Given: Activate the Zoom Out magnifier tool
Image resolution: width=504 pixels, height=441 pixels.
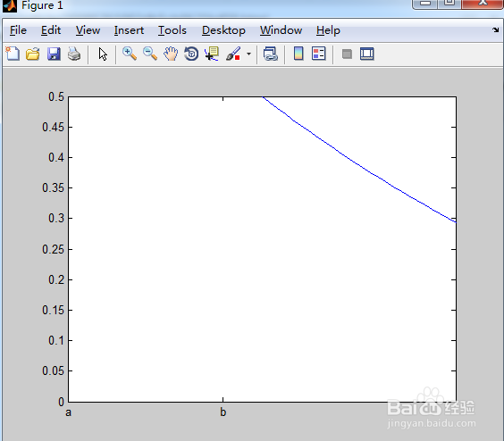Looking at the screenshot, I should pos(150,54).
